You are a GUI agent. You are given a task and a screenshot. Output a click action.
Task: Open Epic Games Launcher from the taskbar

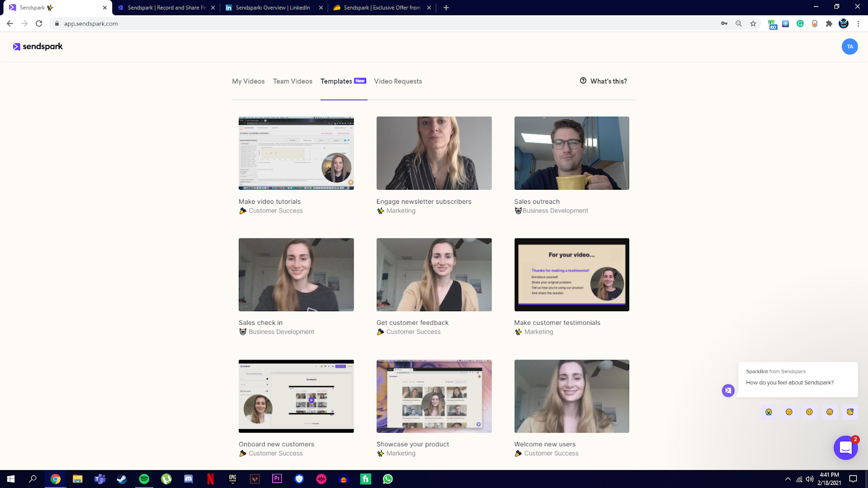click(233, 479)
